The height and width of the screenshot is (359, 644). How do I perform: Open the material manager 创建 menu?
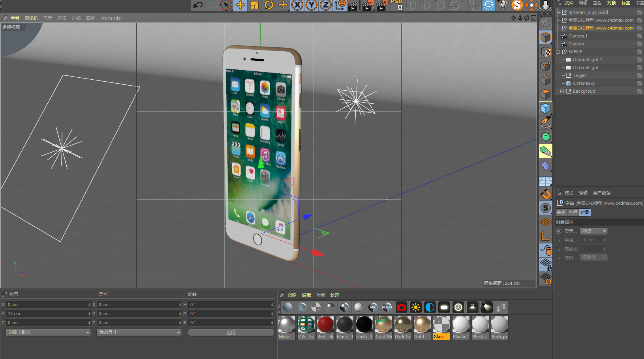coord(292,295)
